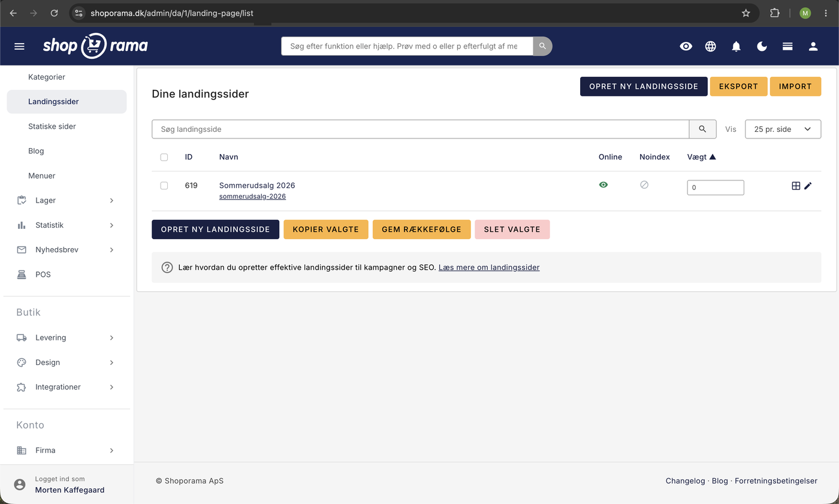Image resolution: width=839 pixels, height=504 pixels.
Task: Focus the Søg landingsside field
Action: point(420,129)
